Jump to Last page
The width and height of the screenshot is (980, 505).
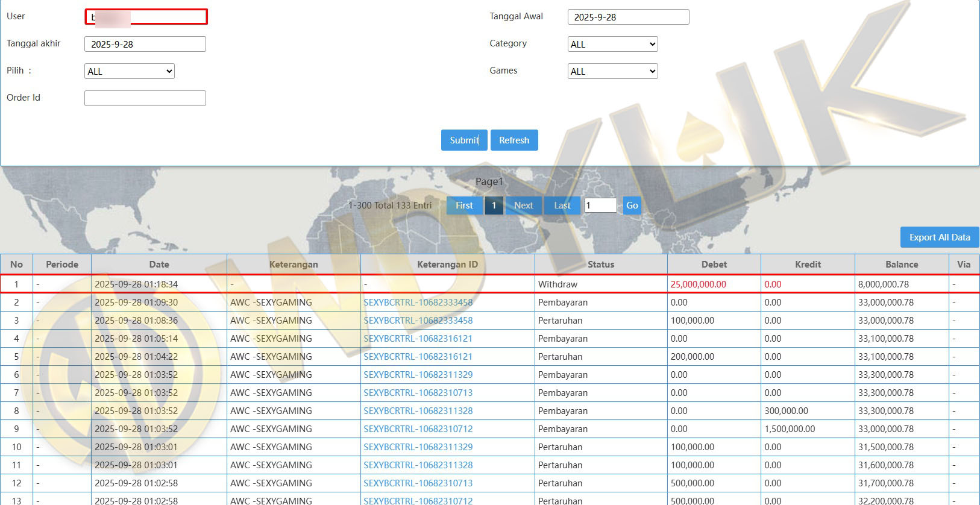(562, 205)
